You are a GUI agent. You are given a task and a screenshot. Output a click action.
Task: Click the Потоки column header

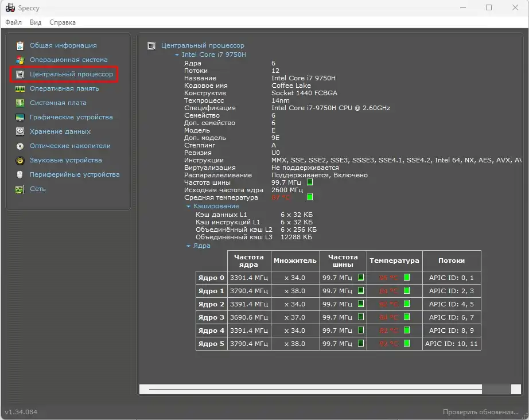(x=452, y=260)
